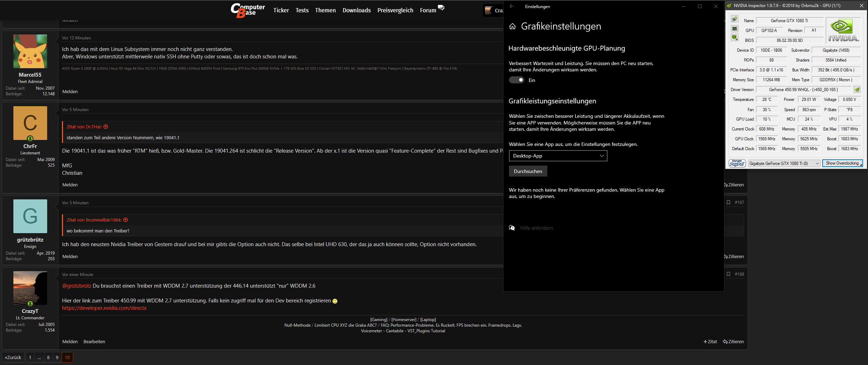Click the Driver Version field in Inspector
The image size is (868, 365).
click(x=804, y=90)
